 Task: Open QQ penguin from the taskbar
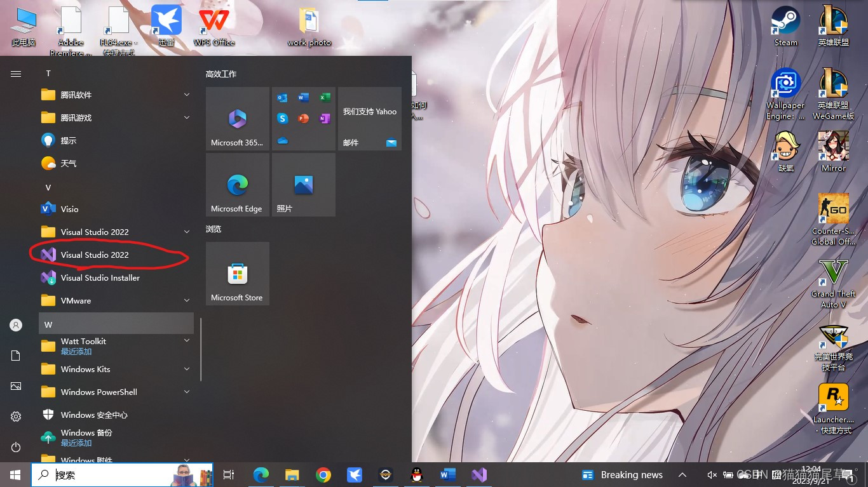coord(417,475)
